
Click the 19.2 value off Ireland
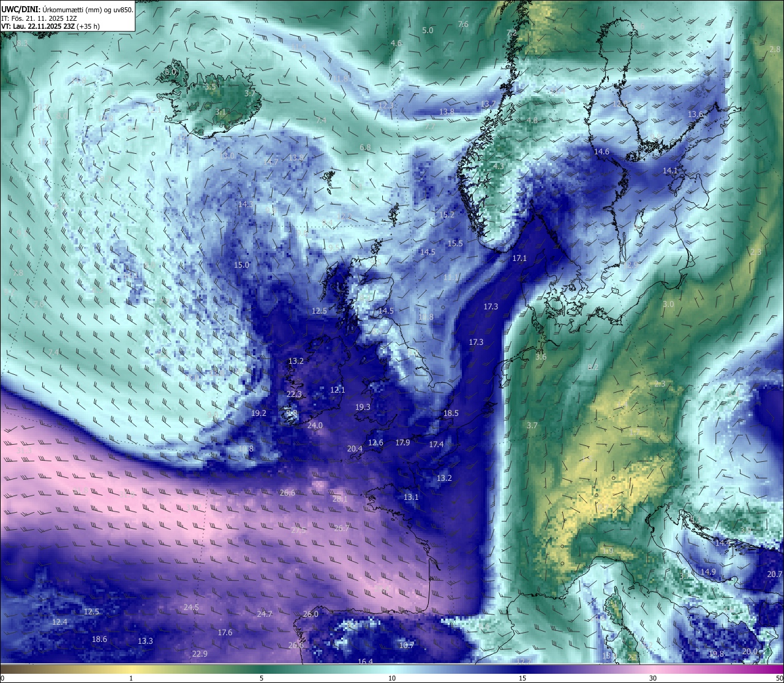click(259, 413)
